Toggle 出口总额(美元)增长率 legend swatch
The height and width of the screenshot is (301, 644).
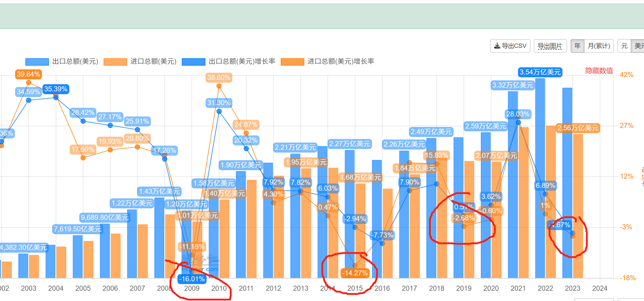click(x=194, y=62)
